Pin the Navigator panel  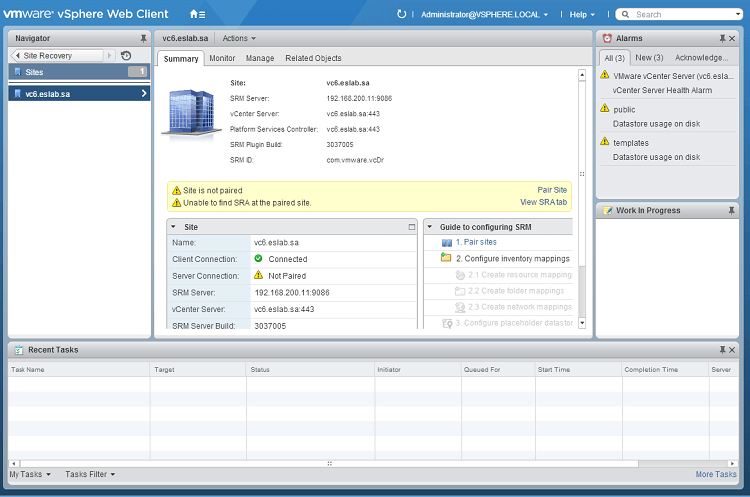point(142,38)
